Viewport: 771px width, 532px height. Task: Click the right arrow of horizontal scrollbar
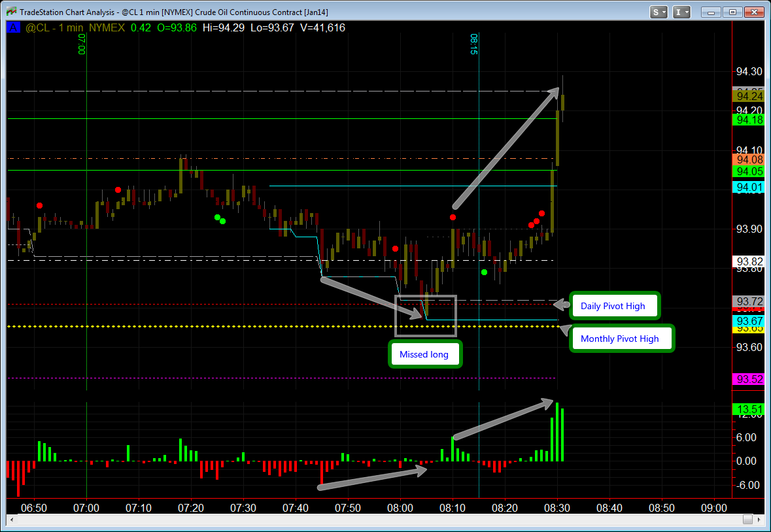(758, 519)
